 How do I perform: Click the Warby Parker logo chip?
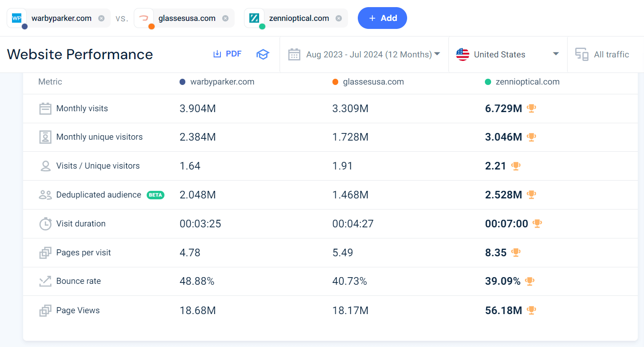tap(17, 18)
